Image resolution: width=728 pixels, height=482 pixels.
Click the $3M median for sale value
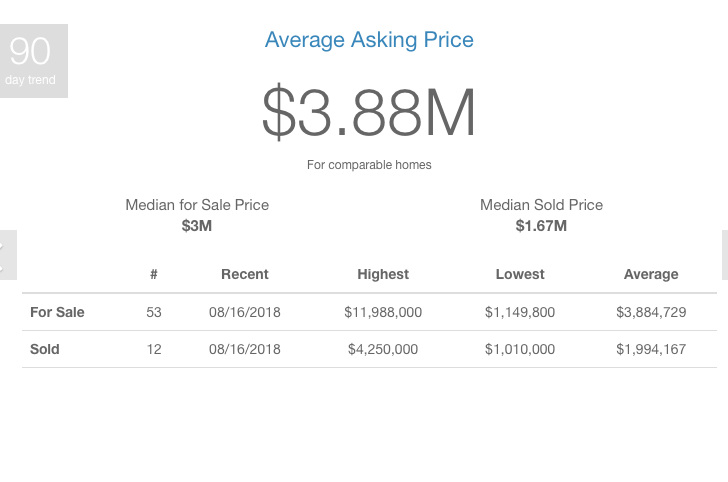pos(197,226)
